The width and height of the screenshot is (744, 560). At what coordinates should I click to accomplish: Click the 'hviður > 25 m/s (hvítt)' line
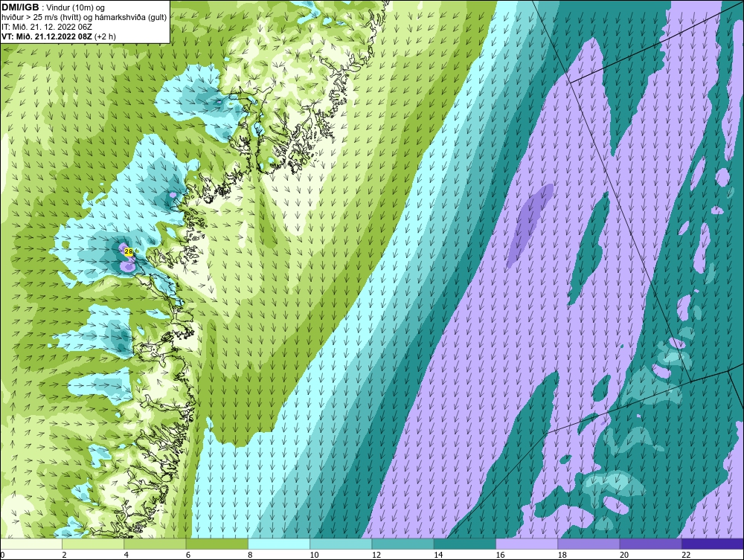point(42,17)
